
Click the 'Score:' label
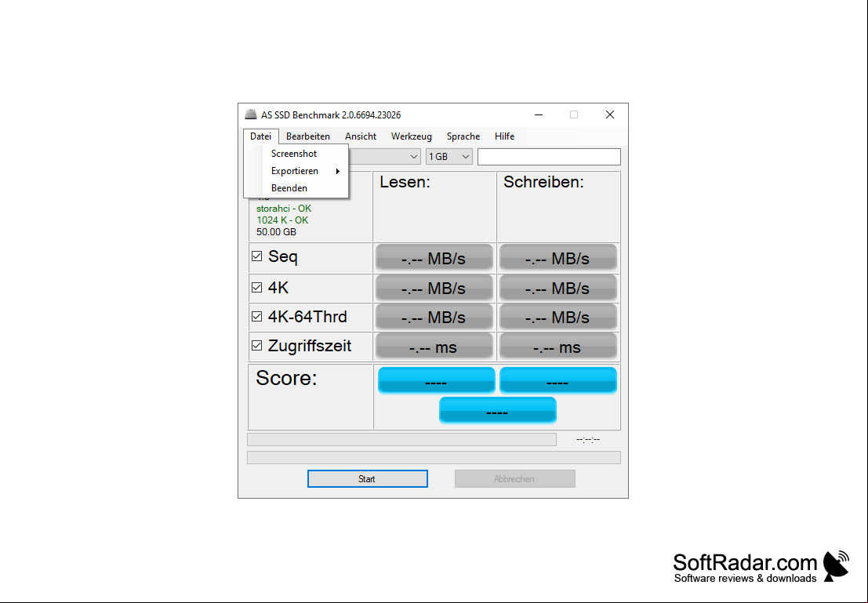(x=287, y=378)
